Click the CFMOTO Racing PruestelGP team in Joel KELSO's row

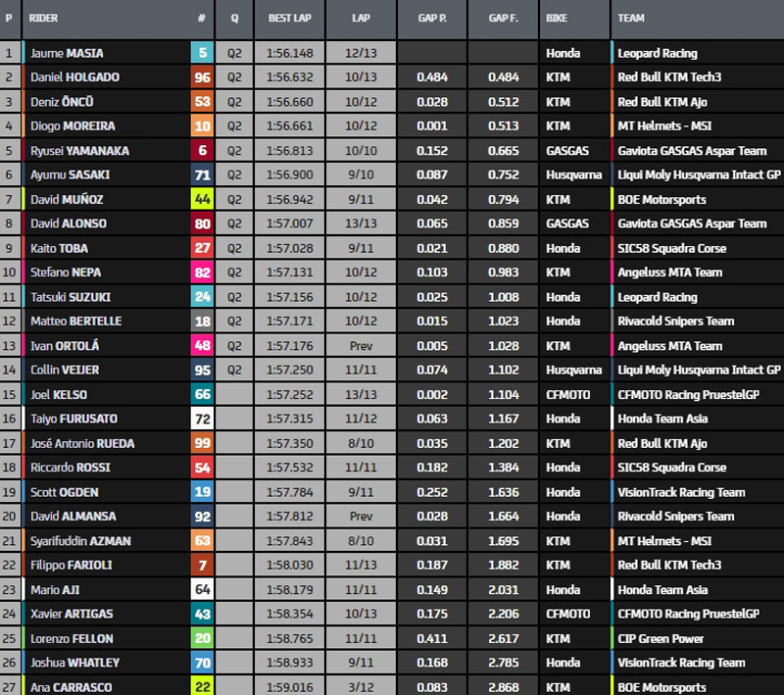coord(688,394)
